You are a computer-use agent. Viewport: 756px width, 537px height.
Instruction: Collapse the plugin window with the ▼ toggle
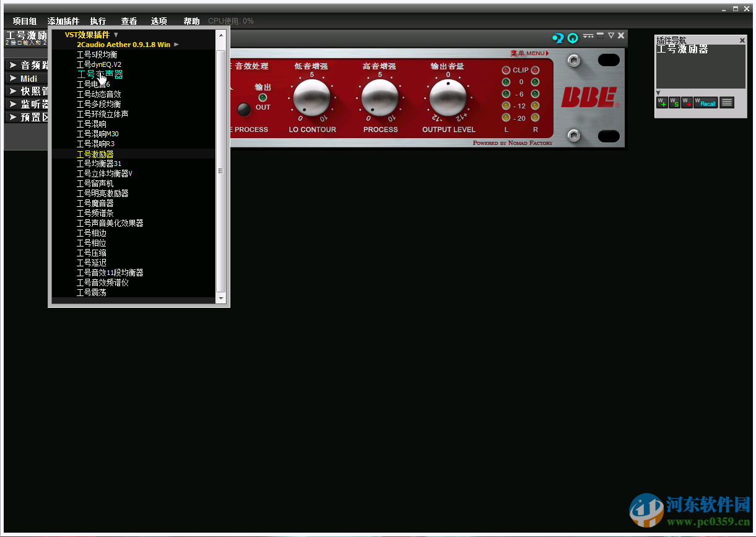point(611,36)
